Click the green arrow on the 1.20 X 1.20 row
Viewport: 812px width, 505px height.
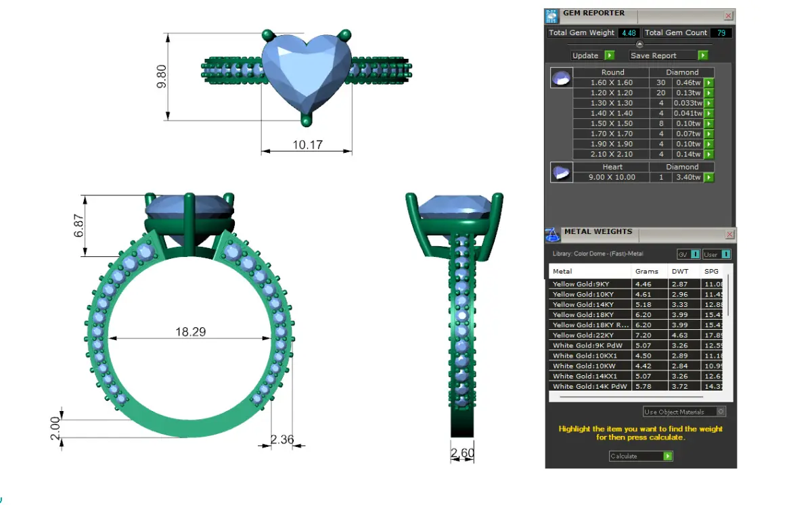point(708,93)
